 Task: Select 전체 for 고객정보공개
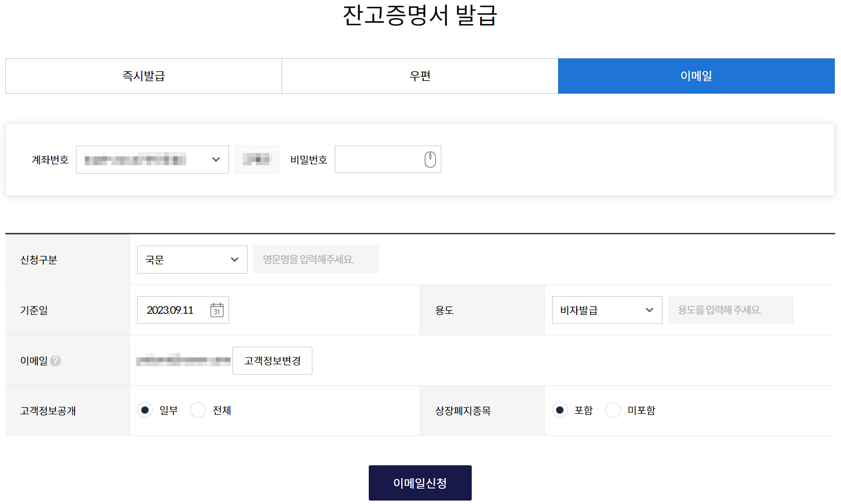tap(198, 410)
